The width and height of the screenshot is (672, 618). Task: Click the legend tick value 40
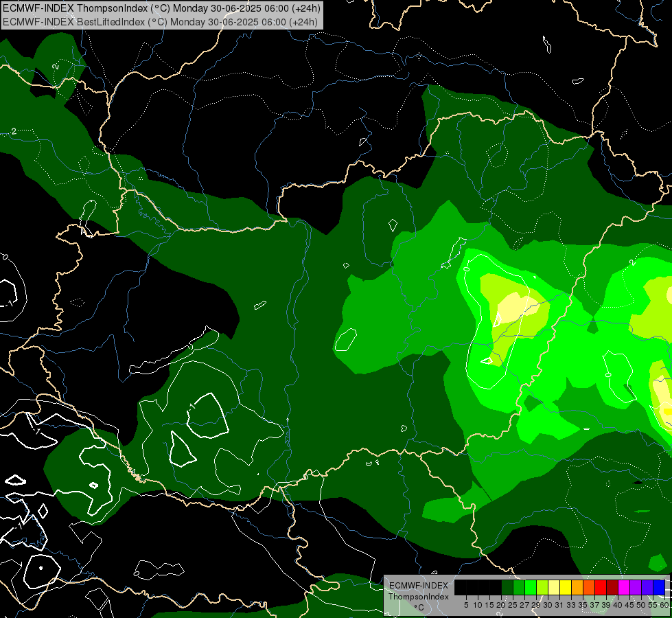point(618,605)
